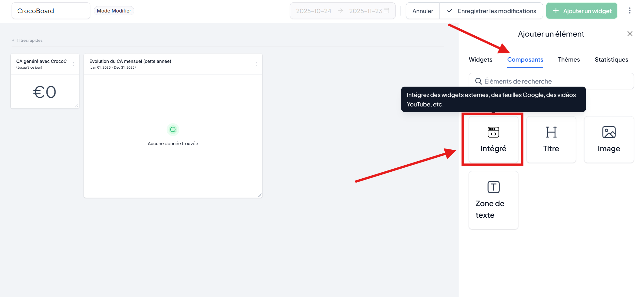The image size is (644, 297).
Task: Open the Thèmes tab
Action: 569,59
